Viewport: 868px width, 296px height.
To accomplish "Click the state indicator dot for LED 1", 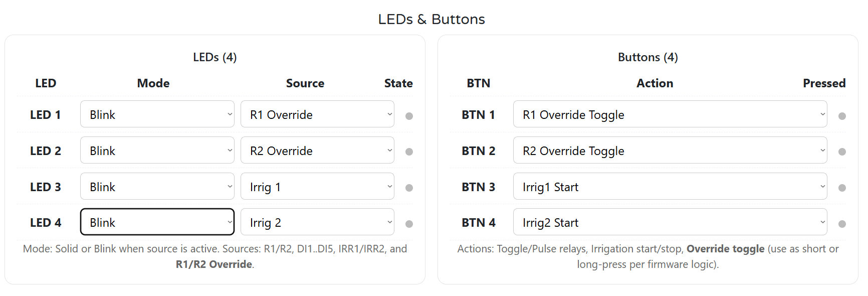I will [x=409, y=116].
